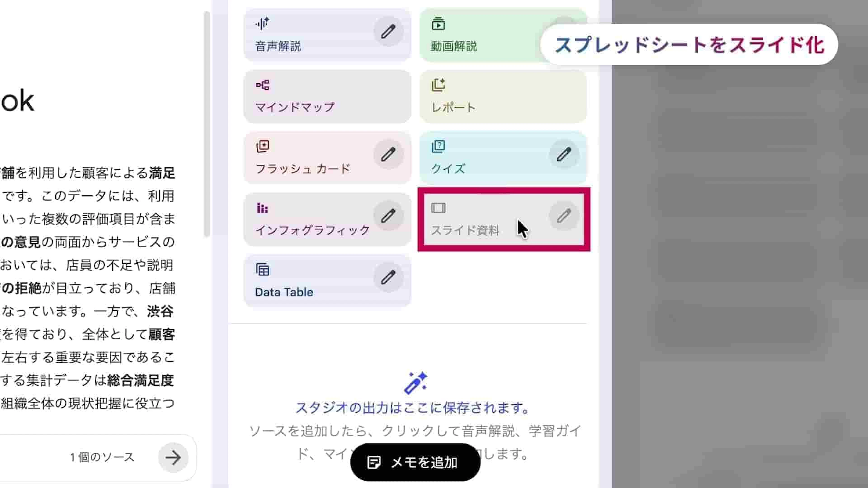Click the レポート document icon
The width and height of the screenshot is (868, 488).
[438, 85]
